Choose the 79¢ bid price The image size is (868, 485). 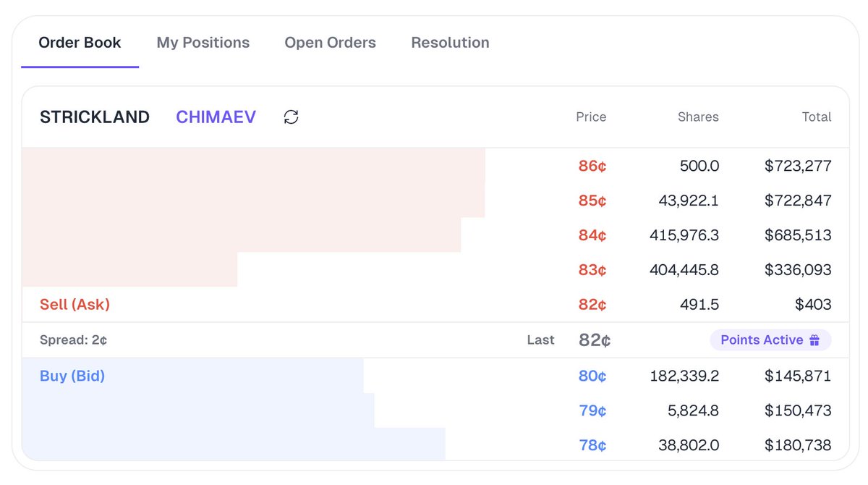click(x=592, y=411)
